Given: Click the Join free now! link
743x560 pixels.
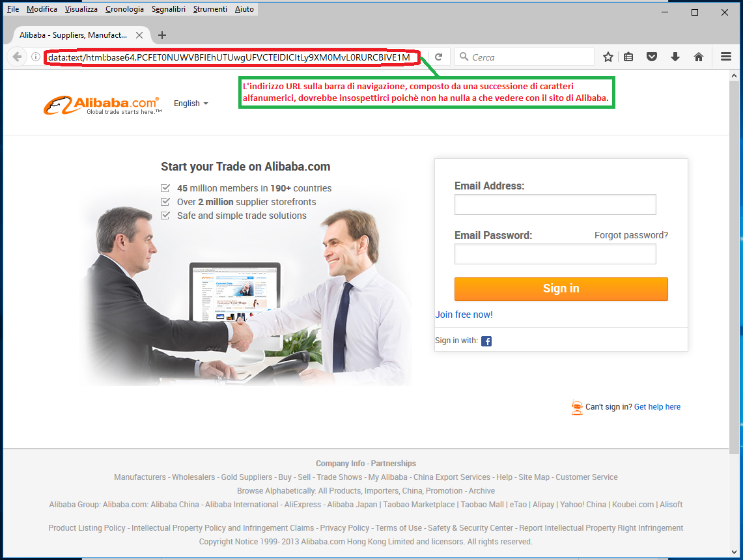Looking at the screenshot, I should (464, 315).
